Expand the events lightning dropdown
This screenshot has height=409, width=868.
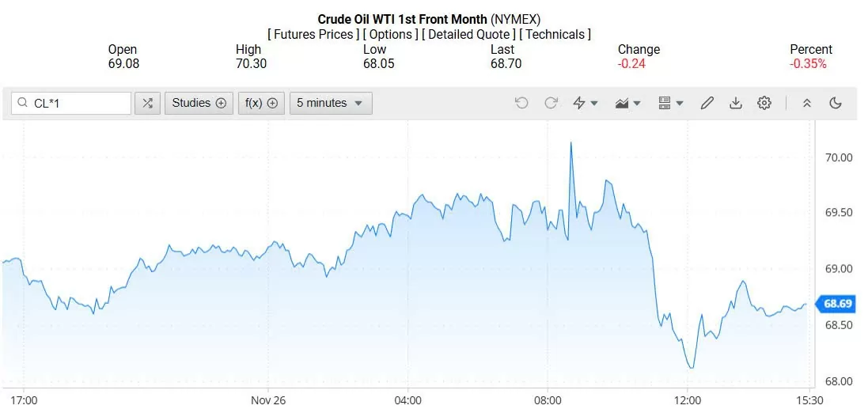point(586,103)
